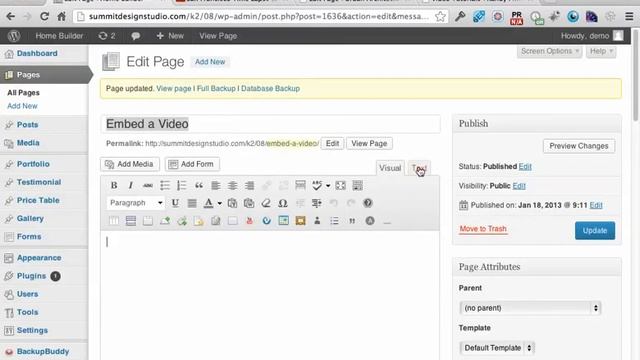Click the WordPress logo in admin bar
Screen dimensions: 640x360
14,36
